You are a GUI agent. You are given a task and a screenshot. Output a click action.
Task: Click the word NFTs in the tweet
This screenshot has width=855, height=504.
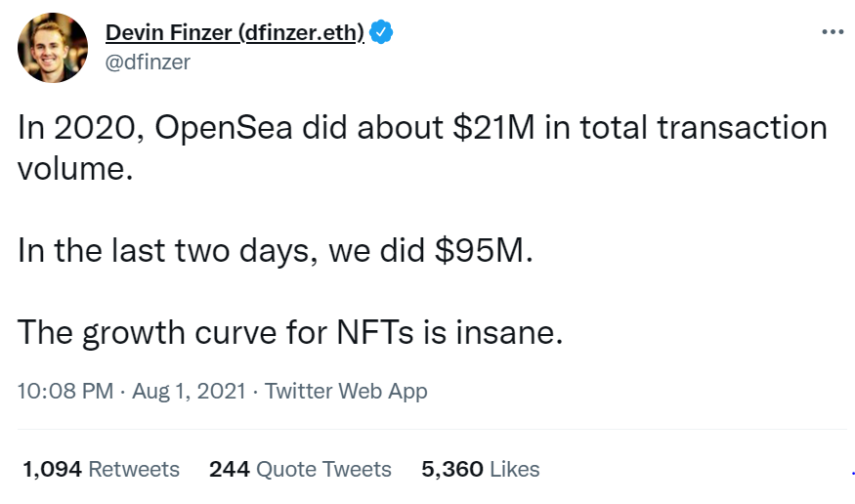tap(375, 332)
